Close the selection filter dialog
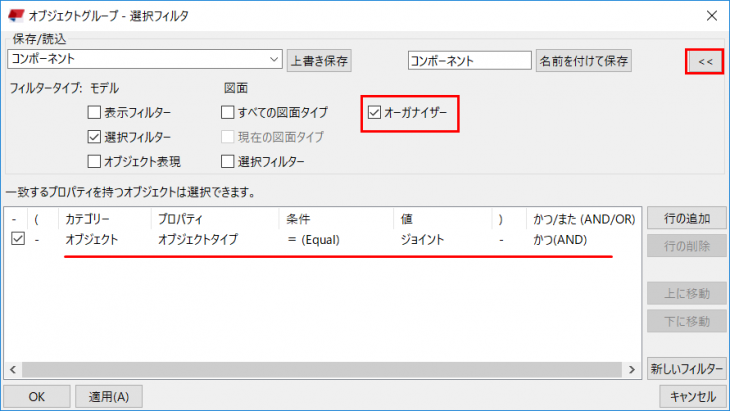This screenshot has height=411, width=730. click(711, 16)
